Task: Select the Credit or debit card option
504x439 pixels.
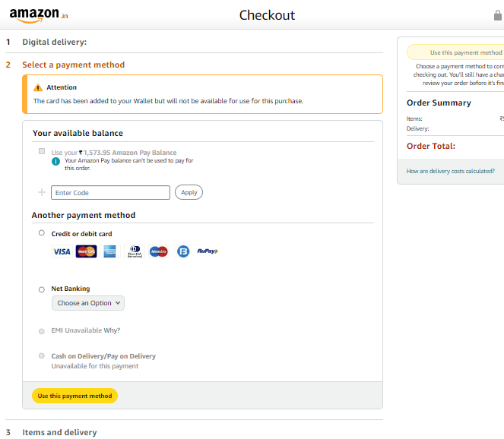Action: pyautogui.click(x=42, y=233)
